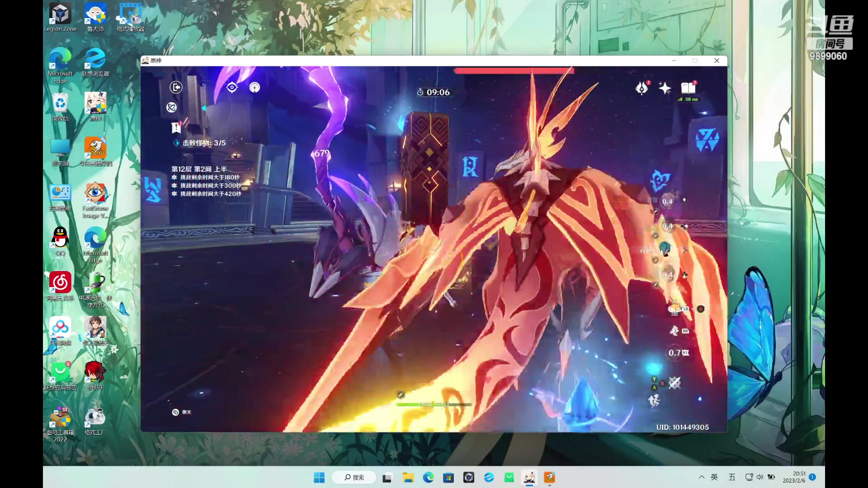Click the exit-domain icon in game window
This screenshot has height=488, width=868.
(x=176, y=87)
